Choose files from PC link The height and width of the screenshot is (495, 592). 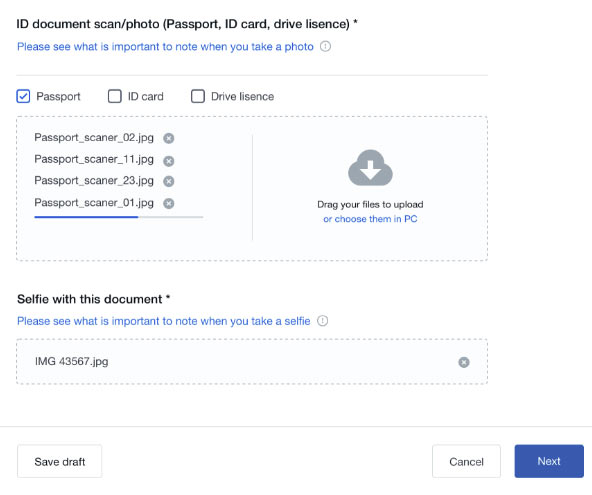[x=370, y=219]
